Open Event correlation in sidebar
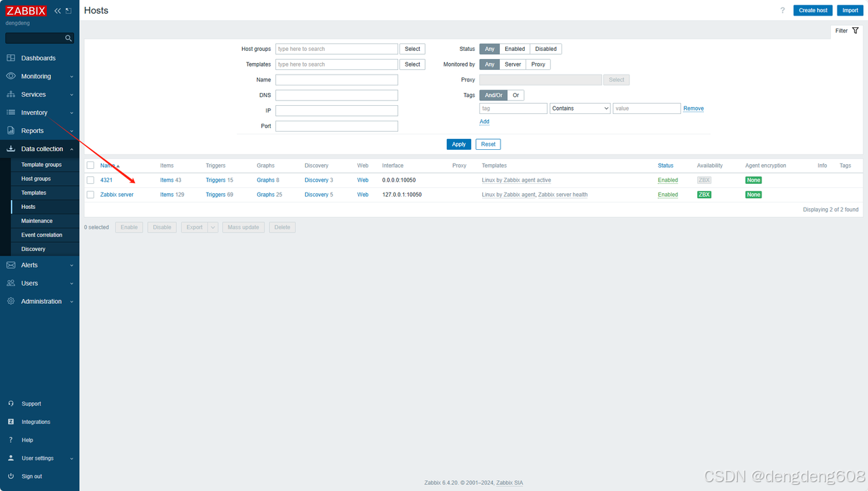Screen dimensions: 868x491 [x=41, y=235]
